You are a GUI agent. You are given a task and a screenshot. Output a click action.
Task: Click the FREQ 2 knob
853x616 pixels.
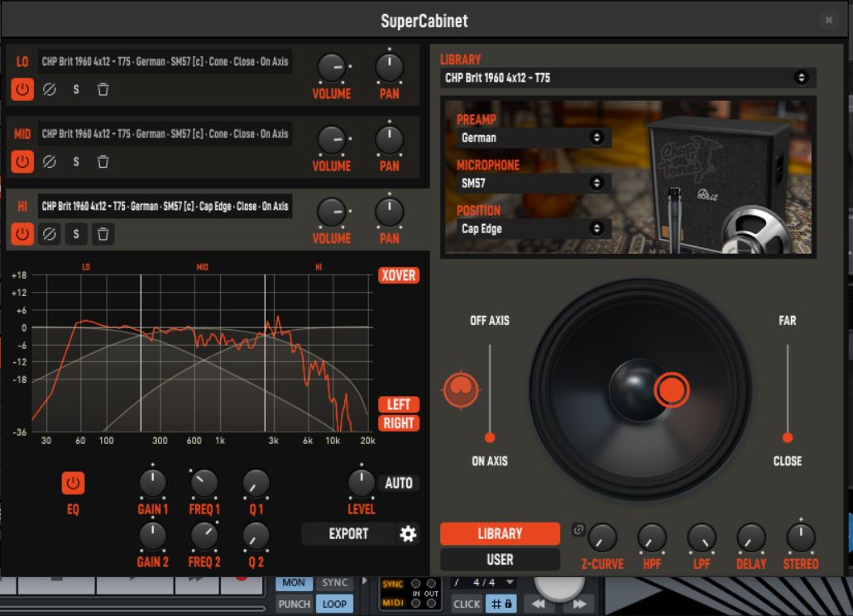coord(204,536)
